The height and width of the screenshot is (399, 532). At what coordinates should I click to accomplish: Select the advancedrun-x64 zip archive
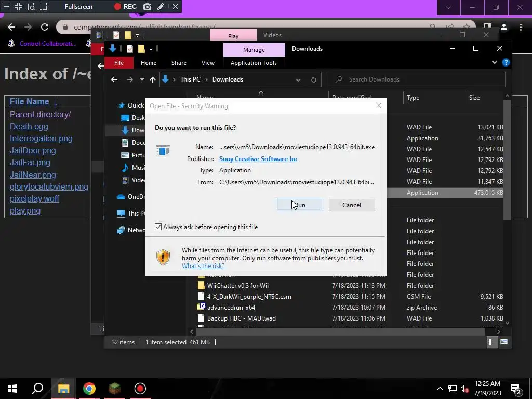[x=231, y=308]
